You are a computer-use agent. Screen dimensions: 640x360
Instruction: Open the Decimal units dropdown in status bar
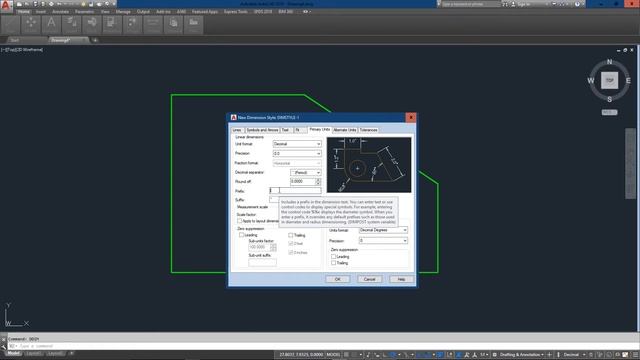(x=574, y=355)
